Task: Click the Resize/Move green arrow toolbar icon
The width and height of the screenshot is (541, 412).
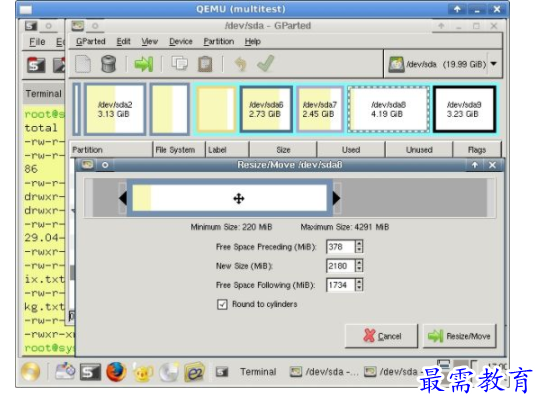Action: 144,64
